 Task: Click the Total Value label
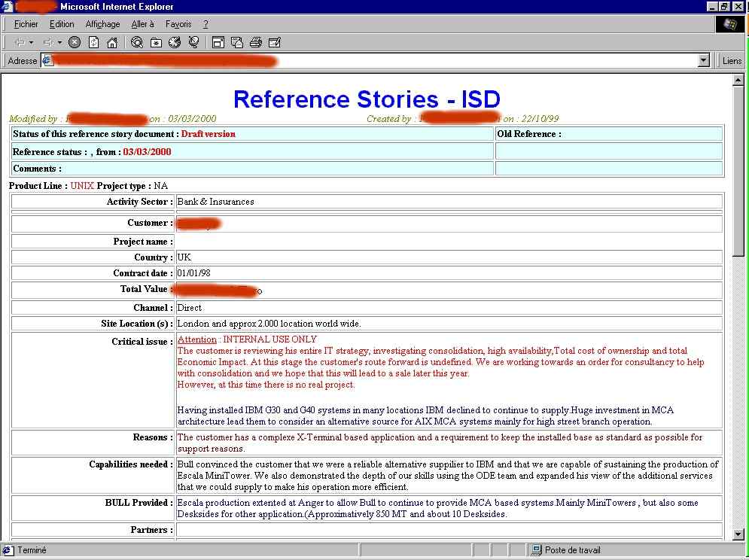(x=147, y=288)
